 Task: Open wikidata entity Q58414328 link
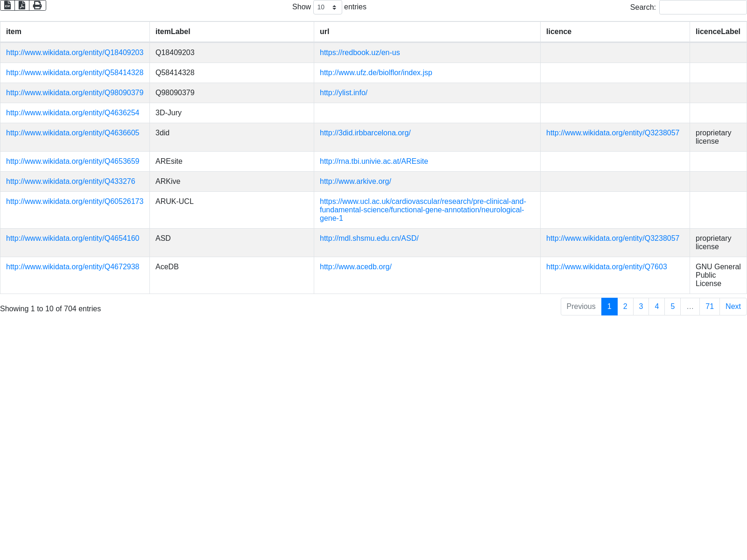(x=75, y=73)
